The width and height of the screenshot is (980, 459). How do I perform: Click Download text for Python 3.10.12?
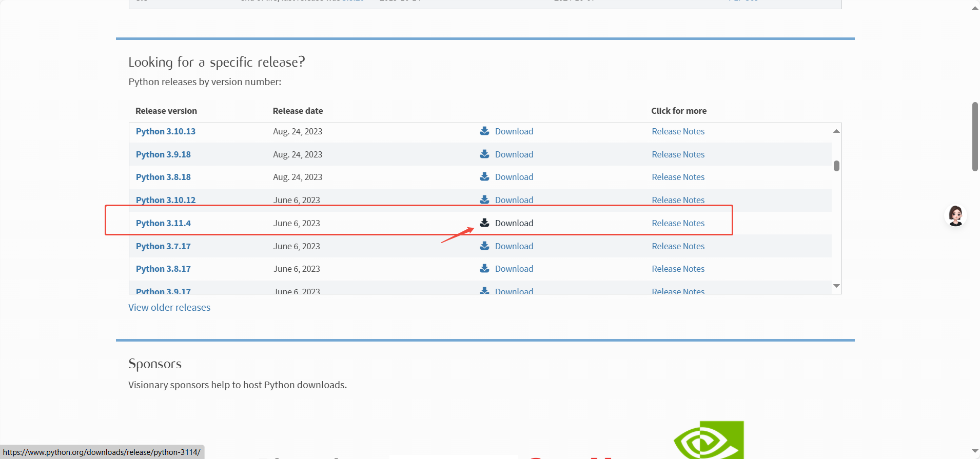click(x=514, y=200)
